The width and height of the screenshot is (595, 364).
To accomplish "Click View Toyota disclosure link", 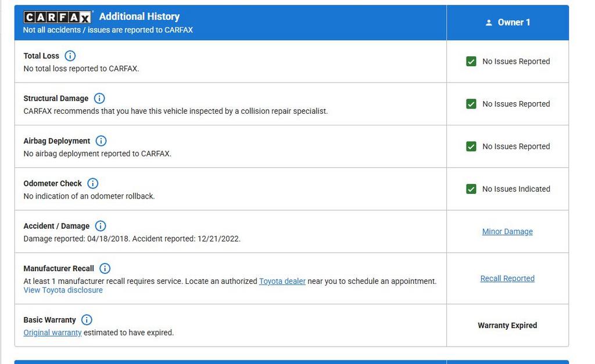I will coord(63,290).
